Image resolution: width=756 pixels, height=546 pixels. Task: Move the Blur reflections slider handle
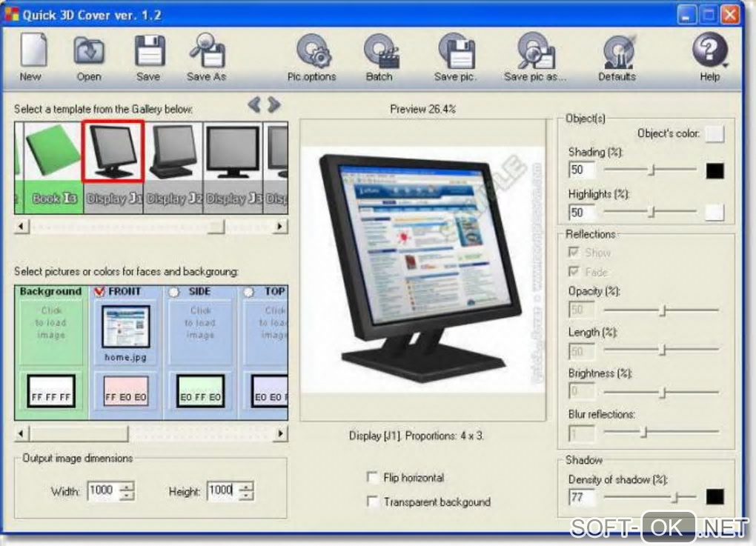tap(645, 432)
